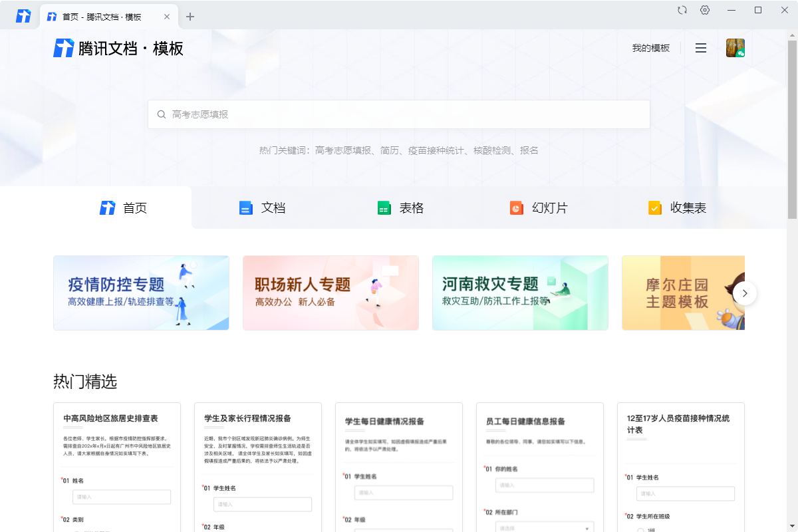Click hot keyword 报名
Image resolution: width=798 pixels, height=532 pixels.
pyautogui.click(x=529, y=150)
